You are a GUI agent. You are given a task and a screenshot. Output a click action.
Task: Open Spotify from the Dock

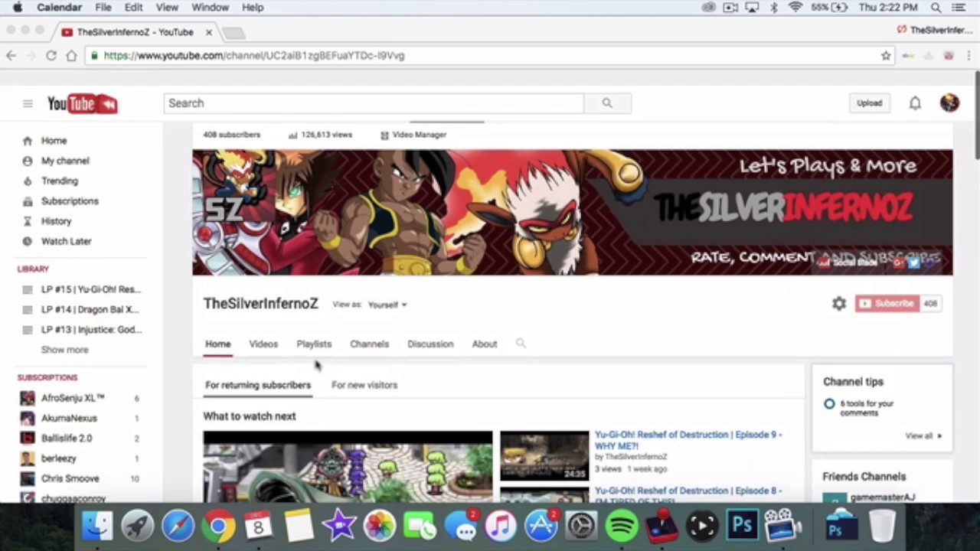(x=622, y=527)
